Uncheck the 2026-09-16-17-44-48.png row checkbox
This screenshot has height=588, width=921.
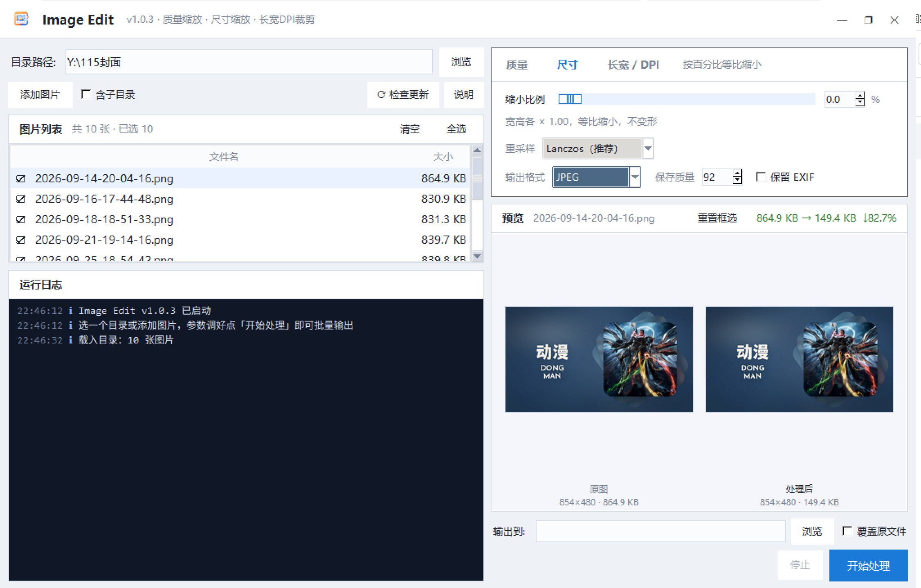21,199
